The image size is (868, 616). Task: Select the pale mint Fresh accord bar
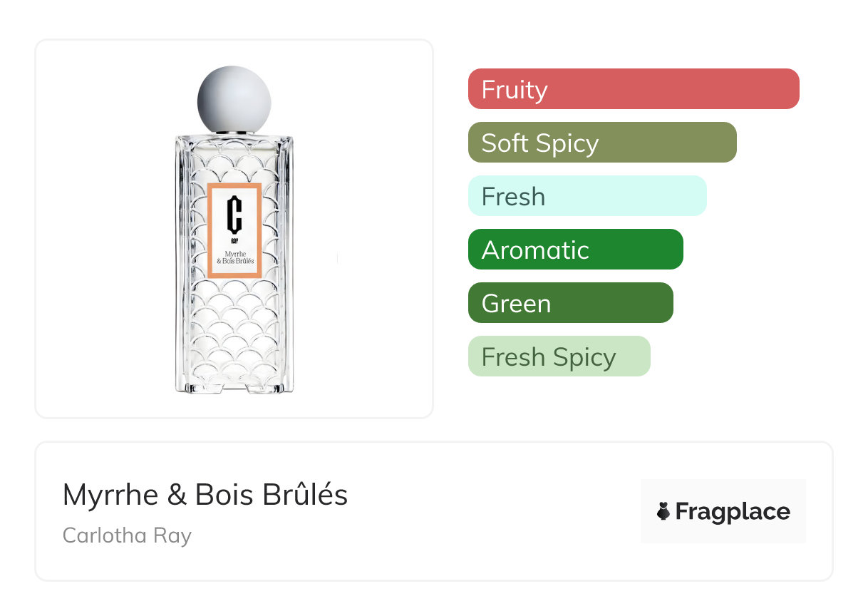click(587, 196)
